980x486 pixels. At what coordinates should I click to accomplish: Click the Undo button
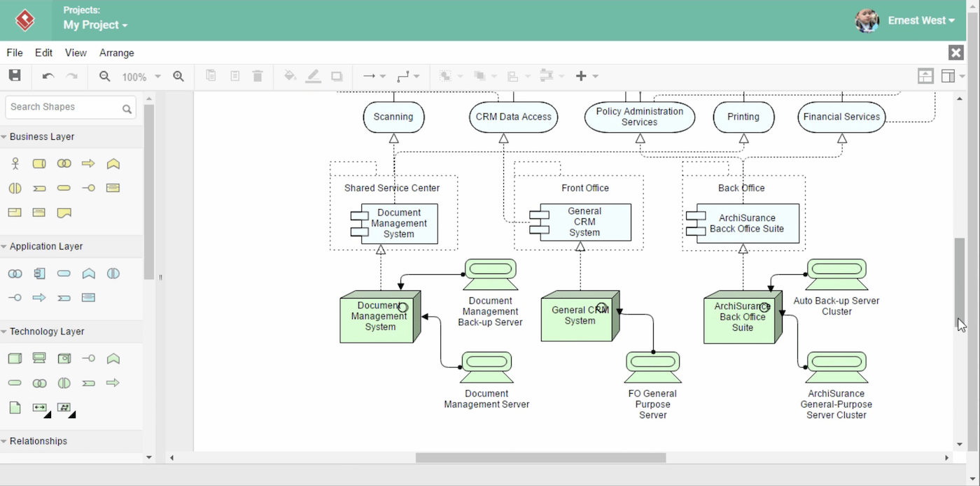[x=48, y=76]
